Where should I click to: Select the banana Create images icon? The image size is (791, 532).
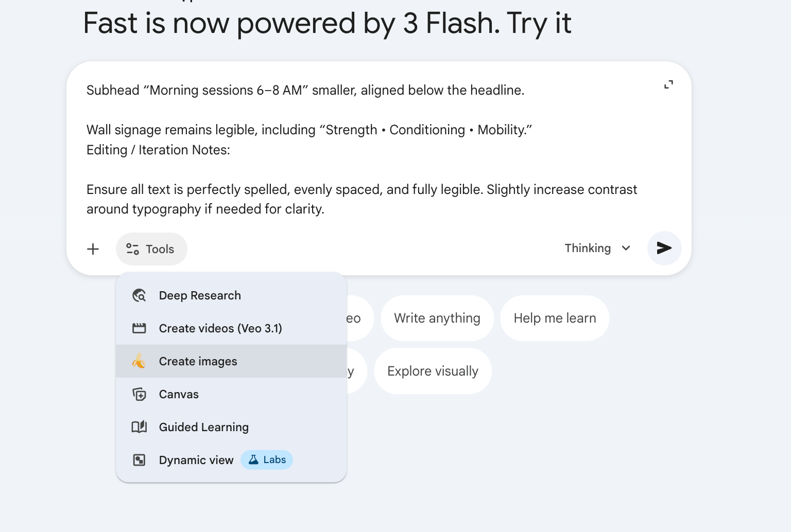click(139, 361)
